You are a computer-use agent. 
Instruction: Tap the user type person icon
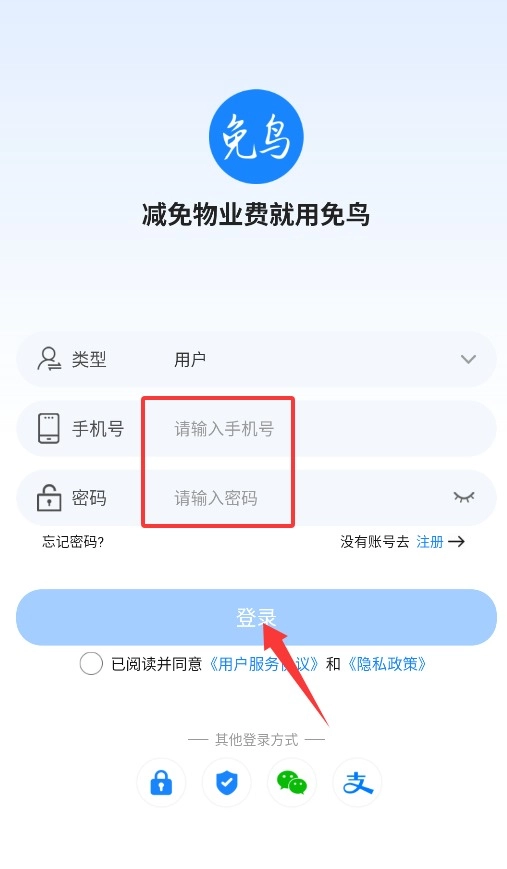point(49,359)
